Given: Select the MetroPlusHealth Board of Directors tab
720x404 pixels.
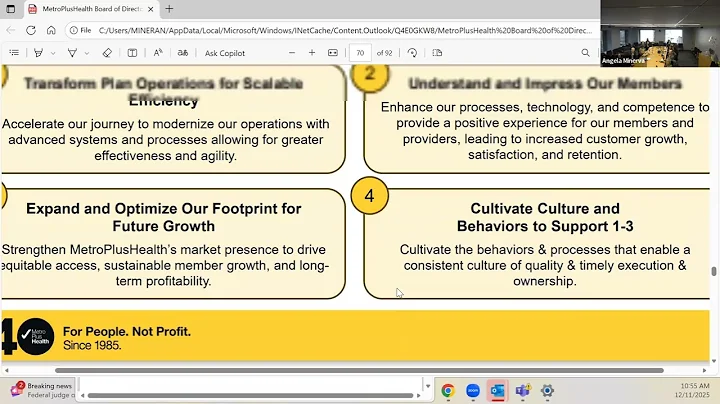Looking at the screenshot, I should click(x=92, y=9).
